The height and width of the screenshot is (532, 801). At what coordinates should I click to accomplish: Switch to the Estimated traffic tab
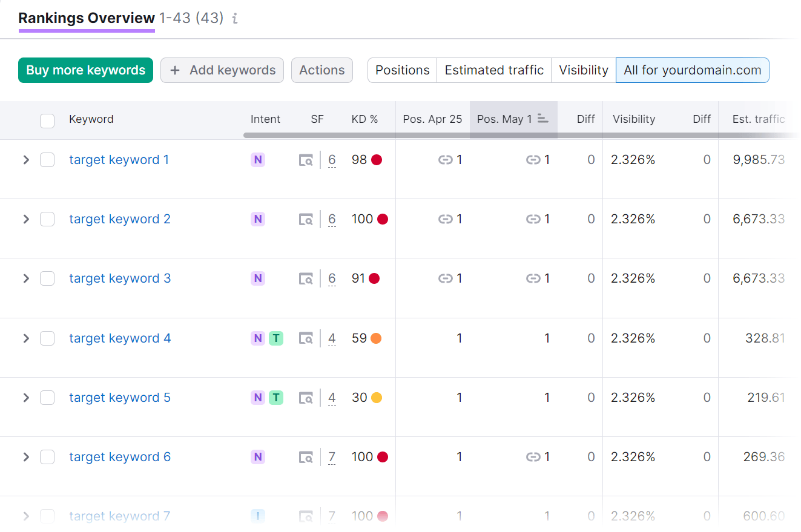pyautogui.click(x=493, y=70)
